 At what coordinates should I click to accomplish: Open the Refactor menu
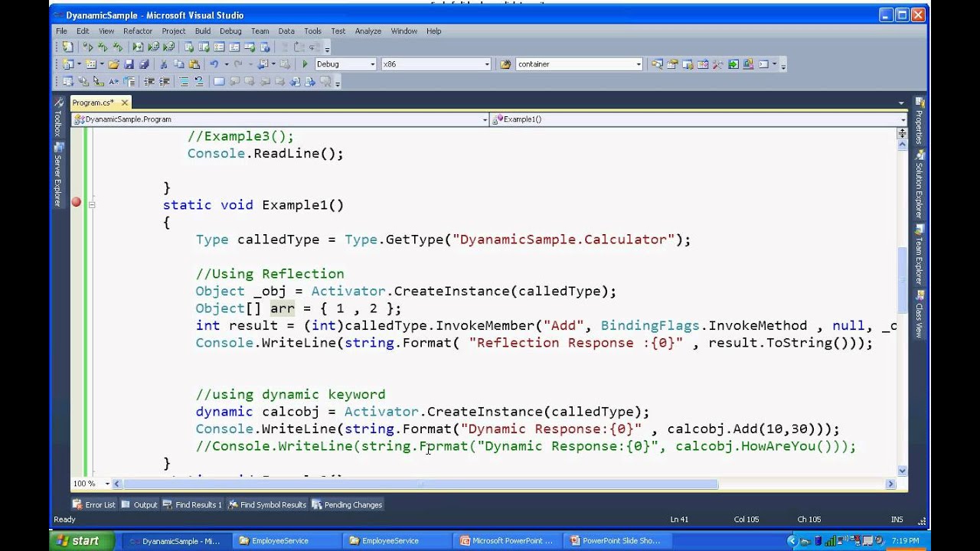138,31
